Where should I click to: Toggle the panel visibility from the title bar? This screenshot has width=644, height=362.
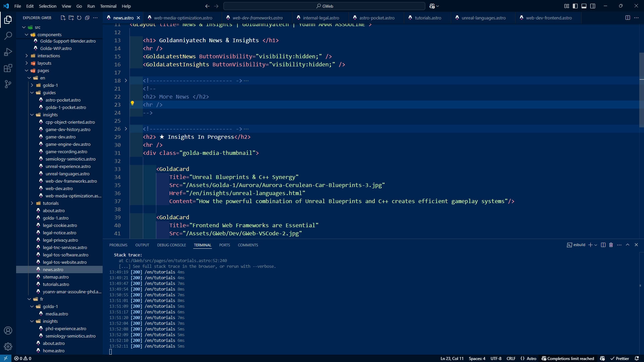click(x=584, y=6)
